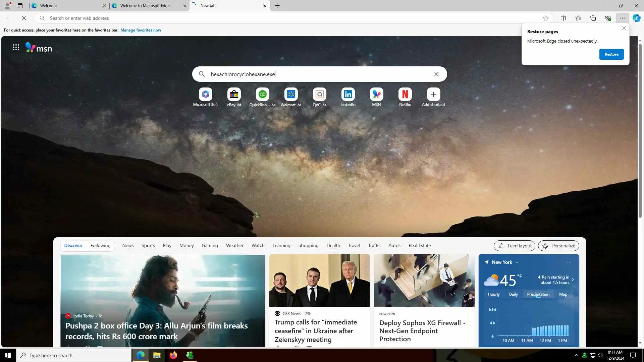Clear the MSN search box text
Screen dimensions: 644x362
(x=436, y=74)
